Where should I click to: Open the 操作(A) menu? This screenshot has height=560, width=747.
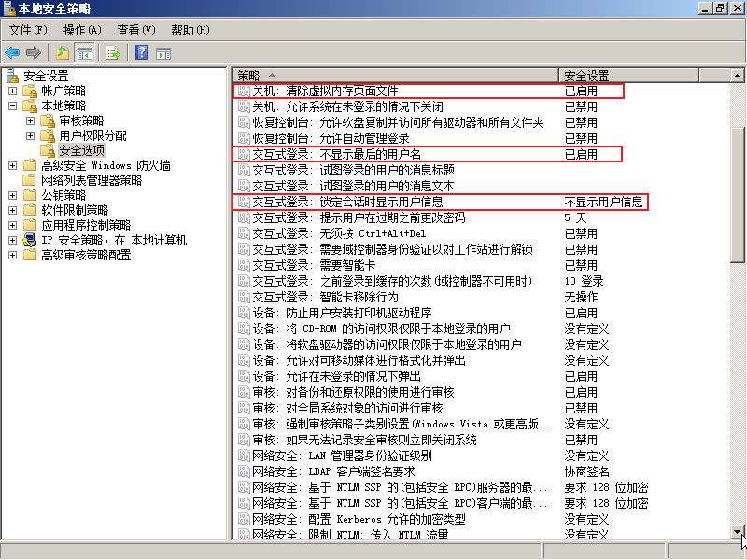[82, 30]
